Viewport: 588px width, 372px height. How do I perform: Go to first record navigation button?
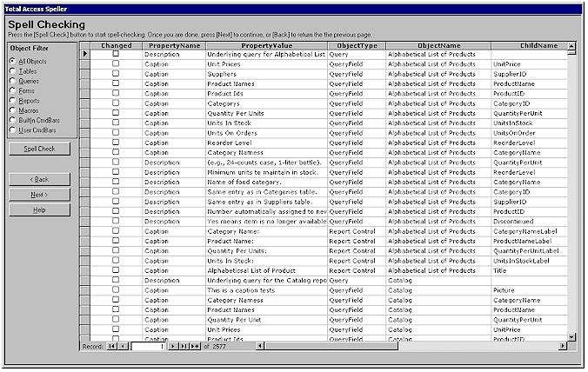click(111, 346)
